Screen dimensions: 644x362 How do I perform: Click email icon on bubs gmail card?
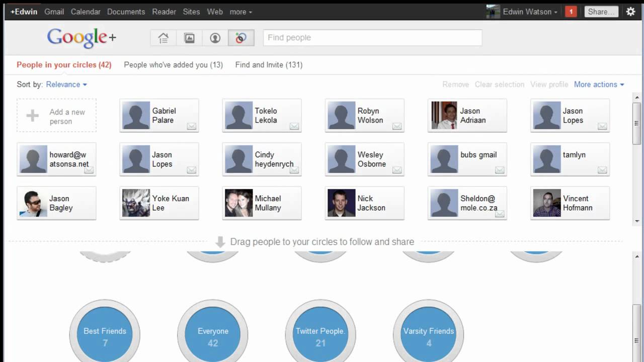pyautogui.click(x=500, y=170)
